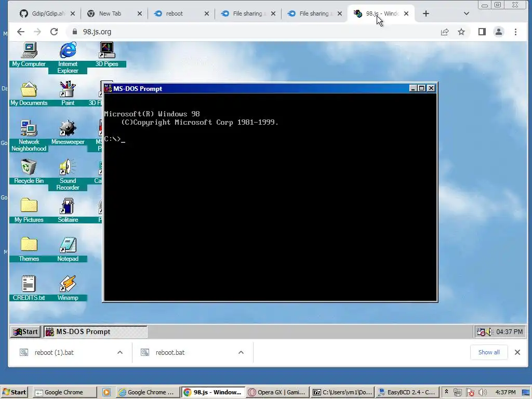
Task: Open emulated Windows 98 Start button
Action: click(25, 331)
